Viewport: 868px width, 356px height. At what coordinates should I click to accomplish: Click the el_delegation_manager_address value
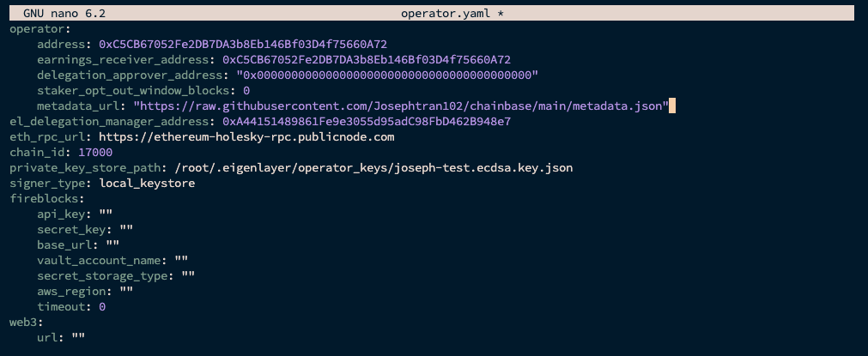point(367,121)
